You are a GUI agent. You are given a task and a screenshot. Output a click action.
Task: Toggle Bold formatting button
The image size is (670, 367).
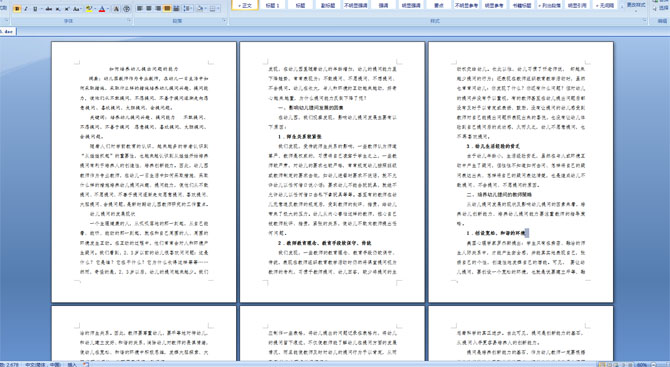17,9
